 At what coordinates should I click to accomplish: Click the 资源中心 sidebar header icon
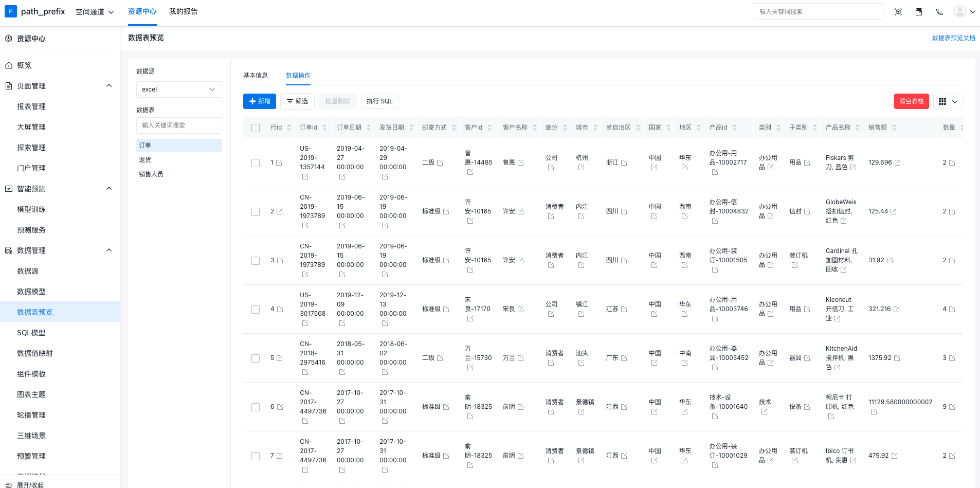tap(9, 39)
